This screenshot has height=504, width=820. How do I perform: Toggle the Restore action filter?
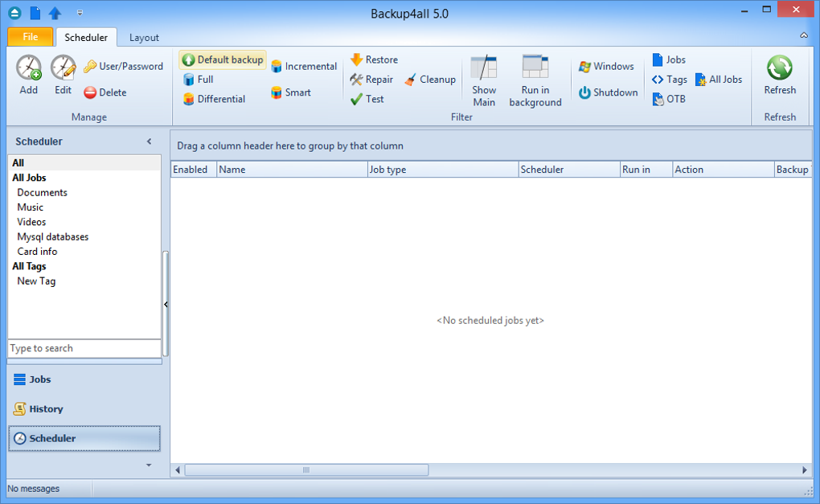coord(375,59)
